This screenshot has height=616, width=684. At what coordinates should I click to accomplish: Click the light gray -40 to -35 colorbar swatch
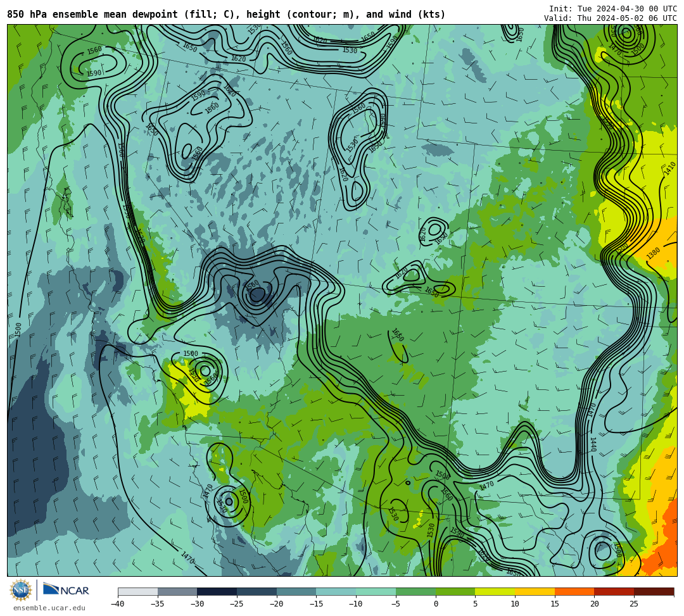[138, 591]
